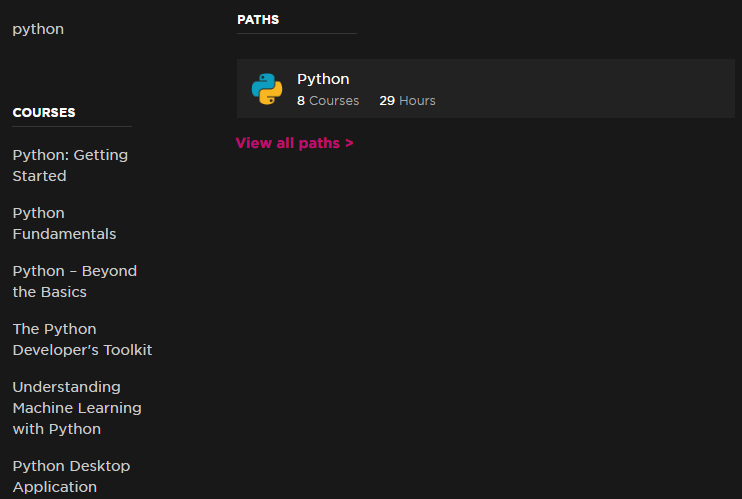The height and width of the screenshot is (499, 742).
Task: Open "Python – Beyond the Basics" course
Action: [75, 281]
